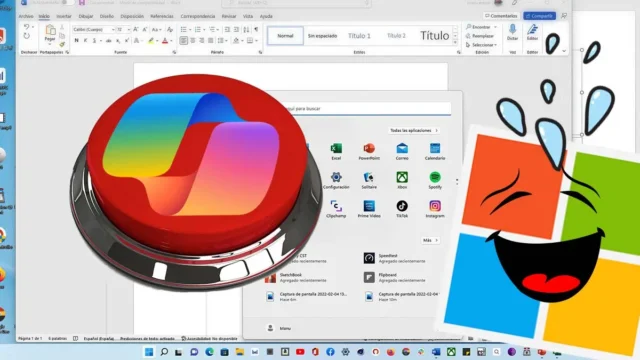Toggle subscript formatting
Viewport: 640px width, 360px height.
(x=118, y=40)
